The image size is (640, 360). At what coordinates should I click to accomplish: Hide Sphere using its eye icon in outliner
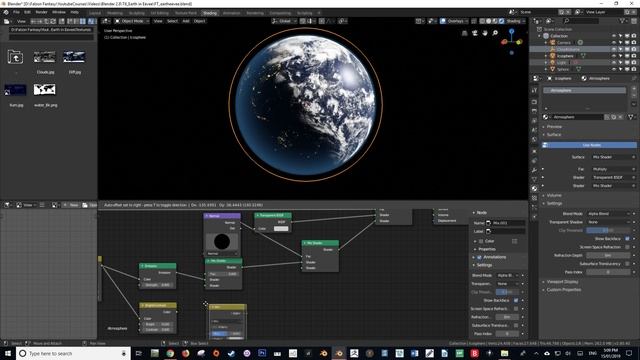click(613, 69)
